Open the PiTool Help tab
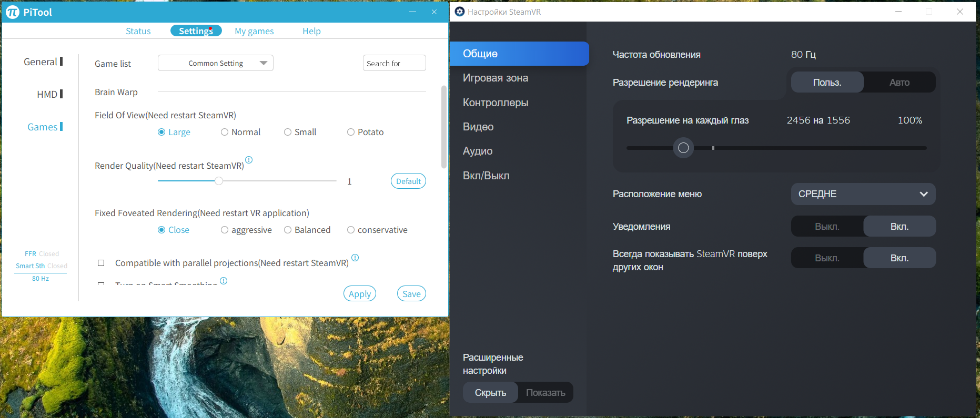The image size is (980, 418). (311, 31)
